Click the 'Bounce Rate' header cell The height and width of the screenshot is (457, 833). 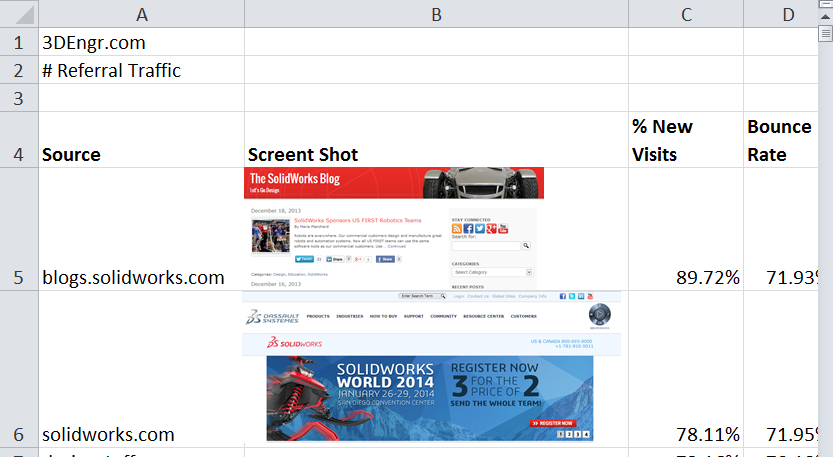pos(780,140)
